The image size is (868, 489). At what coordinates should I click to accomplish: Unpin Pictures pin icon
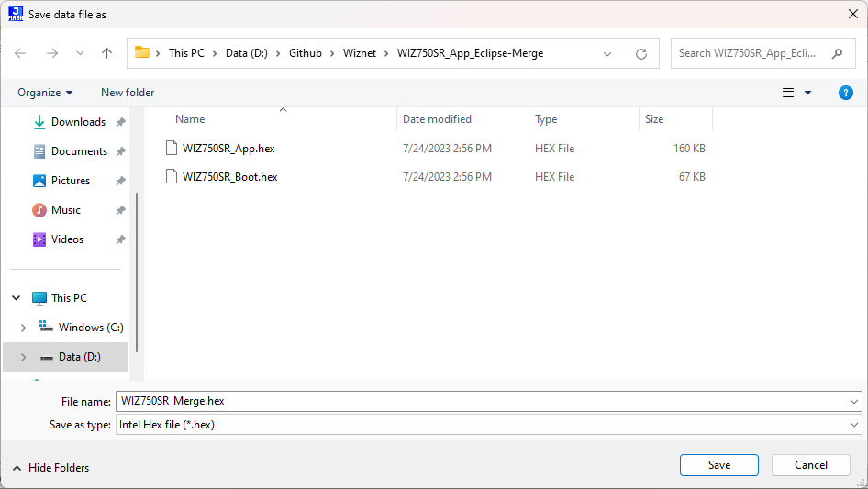(120, 181)
